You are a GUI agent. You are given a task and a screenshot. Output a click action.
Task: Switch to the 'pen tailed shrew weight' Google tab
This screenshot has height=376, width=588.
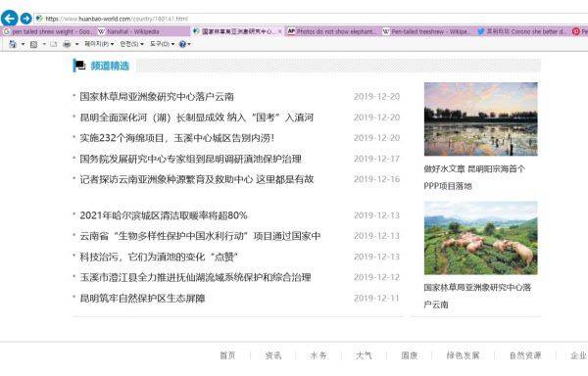[x=48, y=31]
